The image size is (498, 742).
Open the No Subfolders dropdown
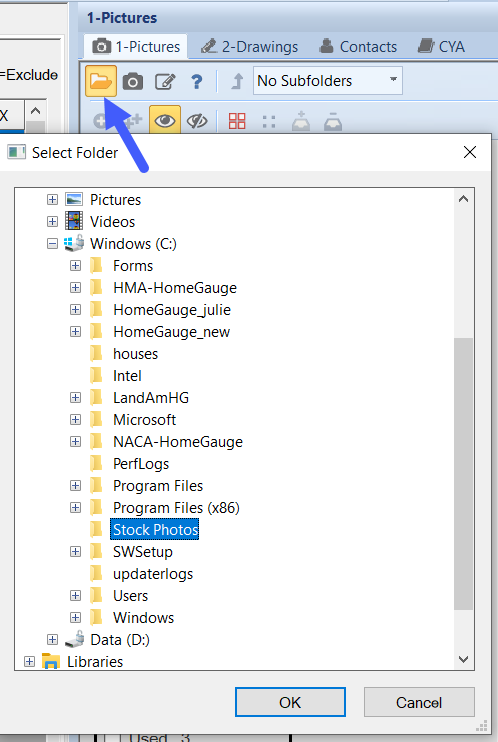pyautogui.click(x=328, y=81)
